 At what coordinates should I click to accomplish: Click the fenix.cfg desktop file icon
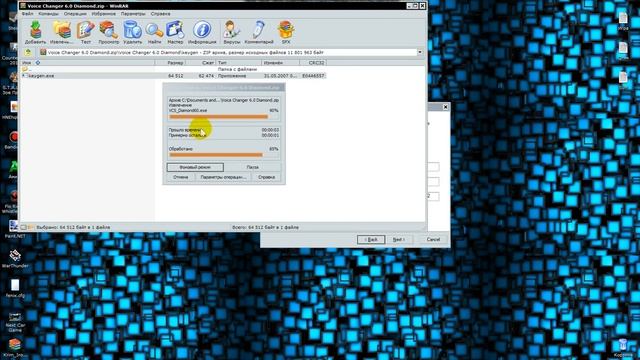(x=15, y=288)
